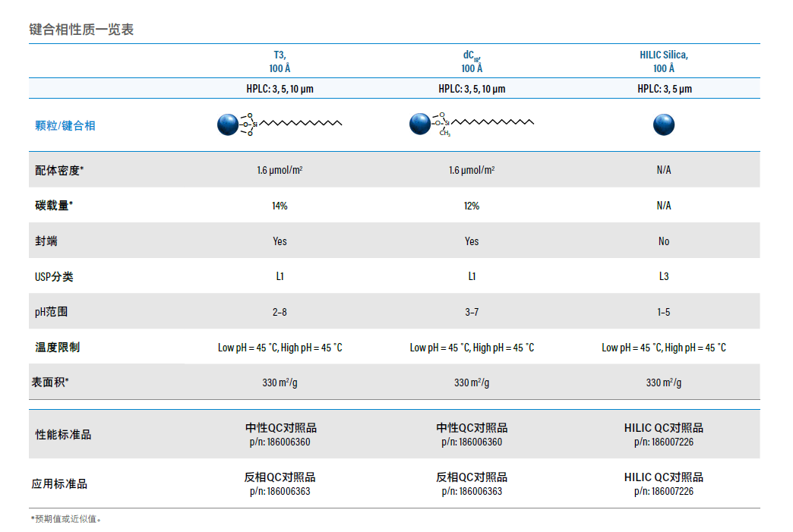Select L1 in the dC18 column
The width and height of the screenshot is (793, 532).
tap(472, 276)
